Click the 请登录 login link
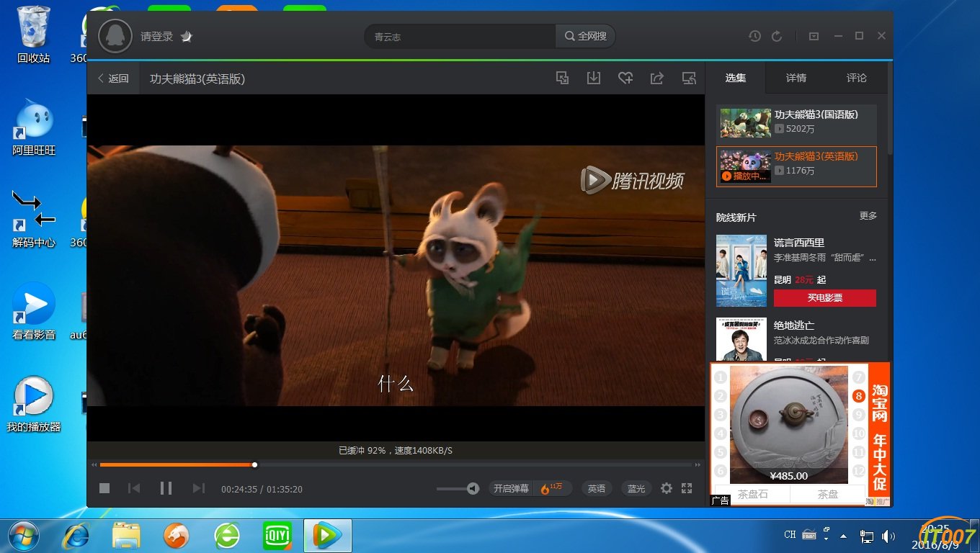980x553 pixels. pos(157,36)
